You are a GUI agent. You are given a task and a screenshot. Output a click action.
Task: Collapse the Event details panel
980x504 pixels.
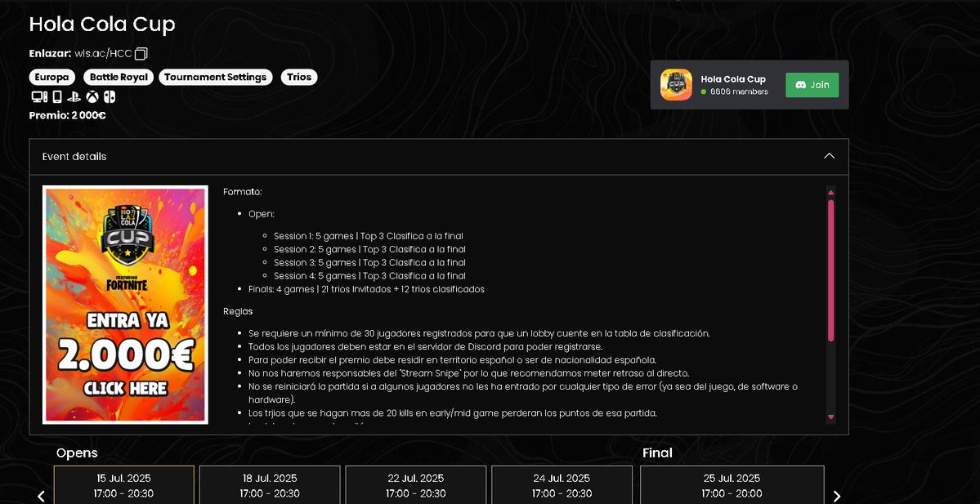pyautogui.click(x=830, y=156)
